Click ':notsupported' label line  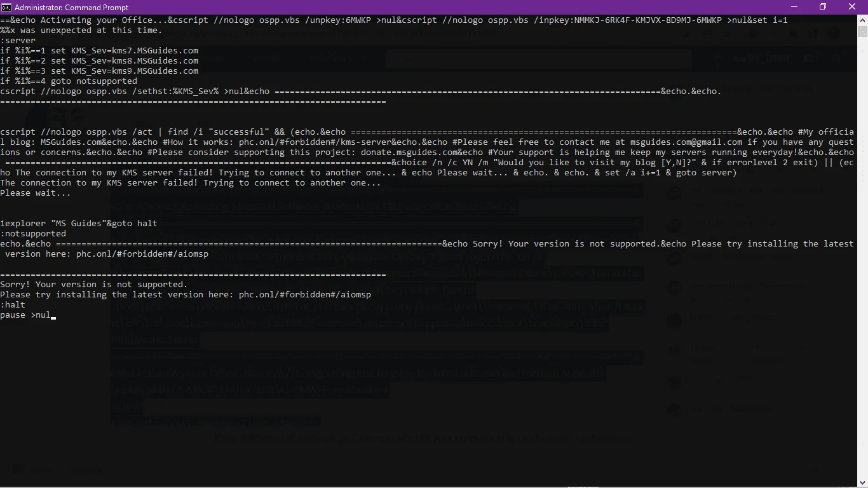(33, 234)
